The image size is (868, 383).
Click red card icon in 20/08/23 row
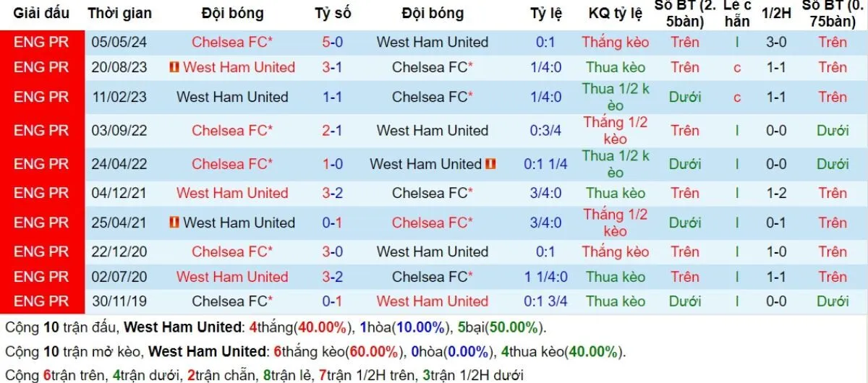174,67
